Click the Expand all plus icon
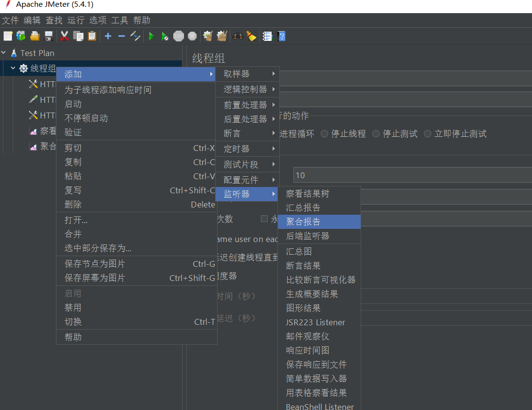 pyautogui.click(x=108, y=36)
